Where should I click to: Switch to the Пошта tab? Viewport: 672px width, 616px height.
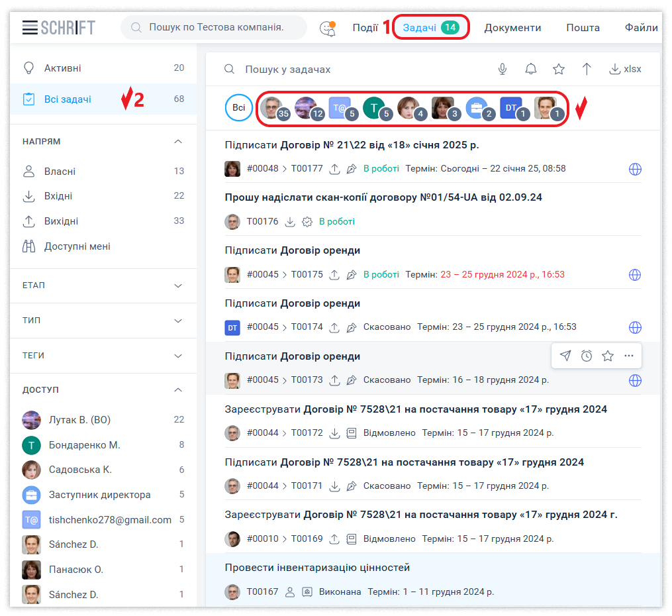(583, 28)
